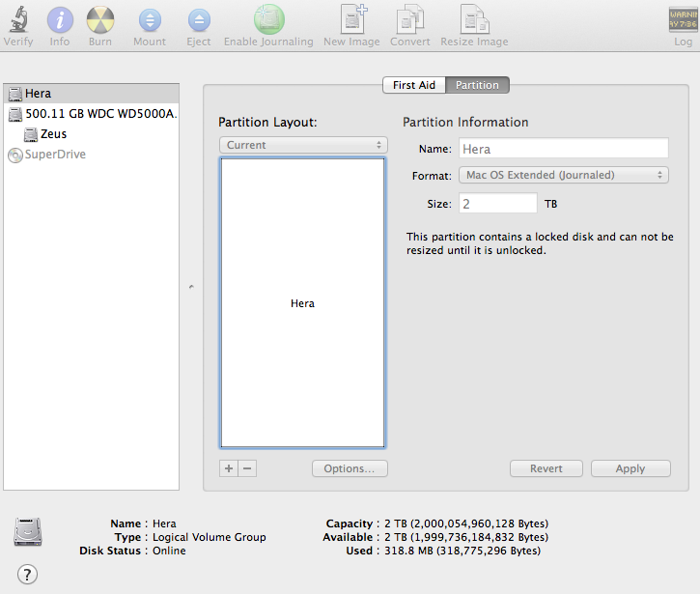The image size is (700, 594).
Task: Create a New Image from toolbar
Action: coord(352,19)
